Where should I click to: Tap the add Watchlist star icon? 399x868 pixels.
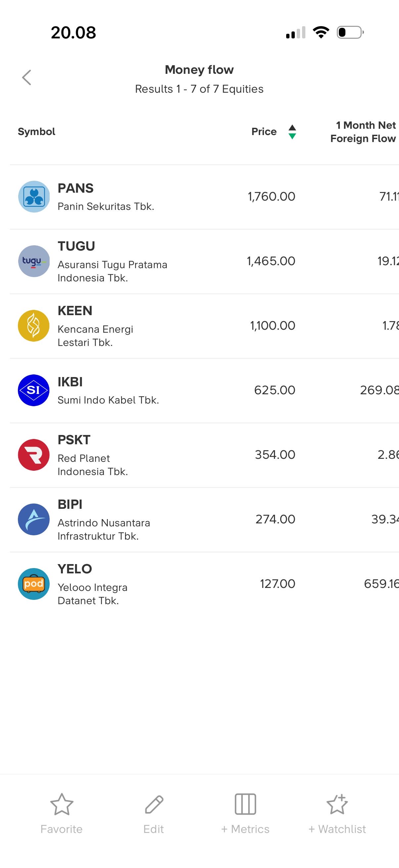point(337,804)
